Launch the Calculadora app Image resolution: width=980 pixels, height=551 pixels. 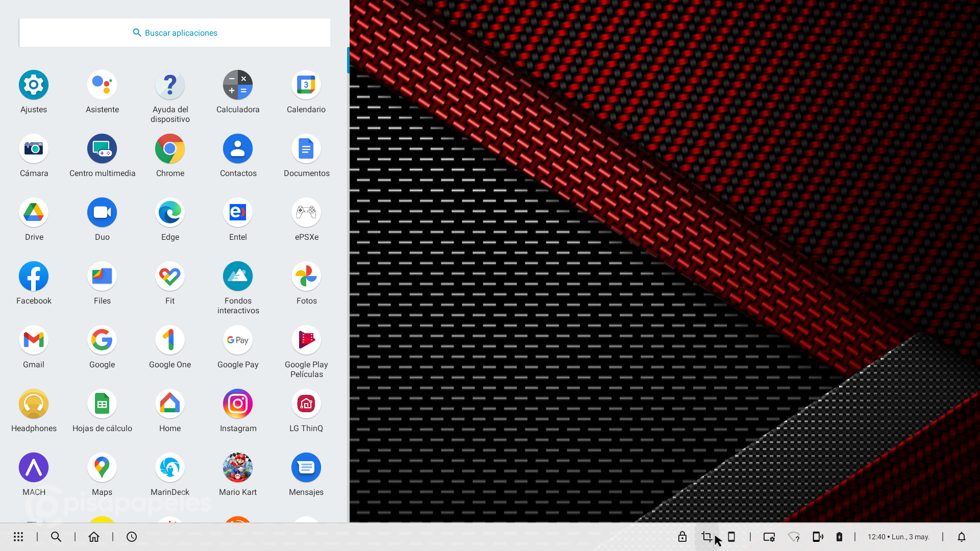[x=238, y=85]
